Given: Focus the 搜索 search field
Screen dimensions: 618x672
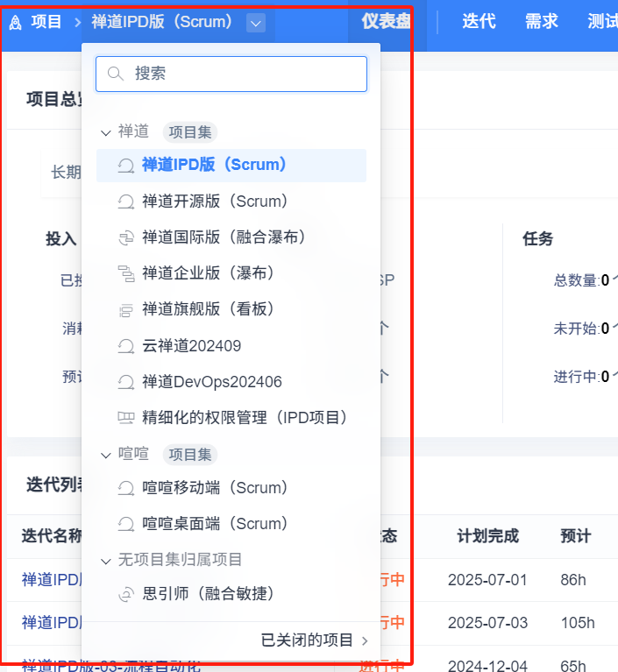Looking at the screenshot, I should (231, 74).
